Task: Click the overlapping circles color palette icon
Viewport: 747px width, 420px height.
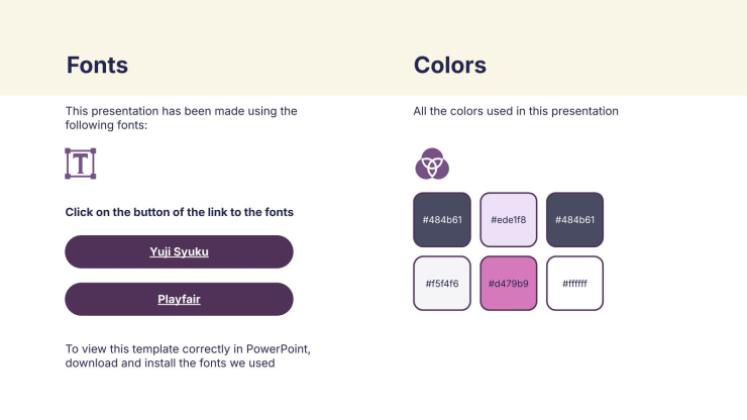Action: (432, 163)
